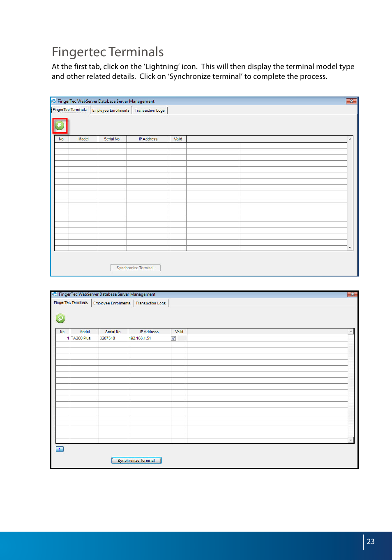Click the green Lightning icon in upper window
This screenshot has width=392, height=560.
click(60, 126)
